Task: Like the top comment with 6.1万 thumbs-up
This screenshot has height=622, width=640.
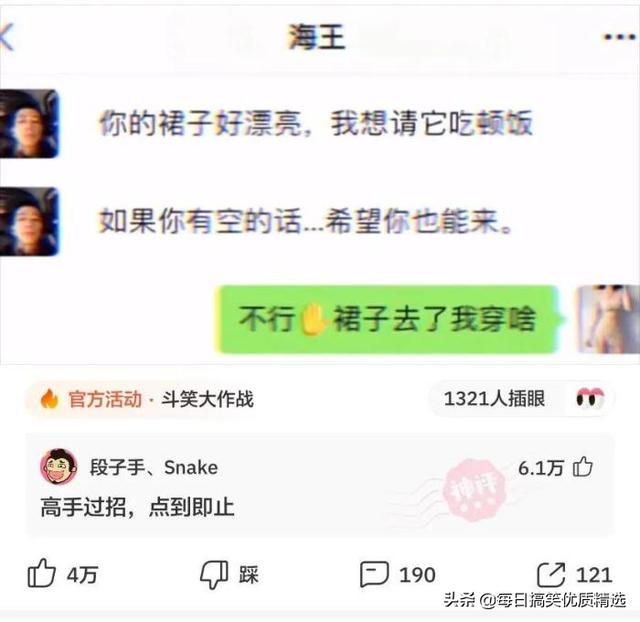Action: [582, 467]
